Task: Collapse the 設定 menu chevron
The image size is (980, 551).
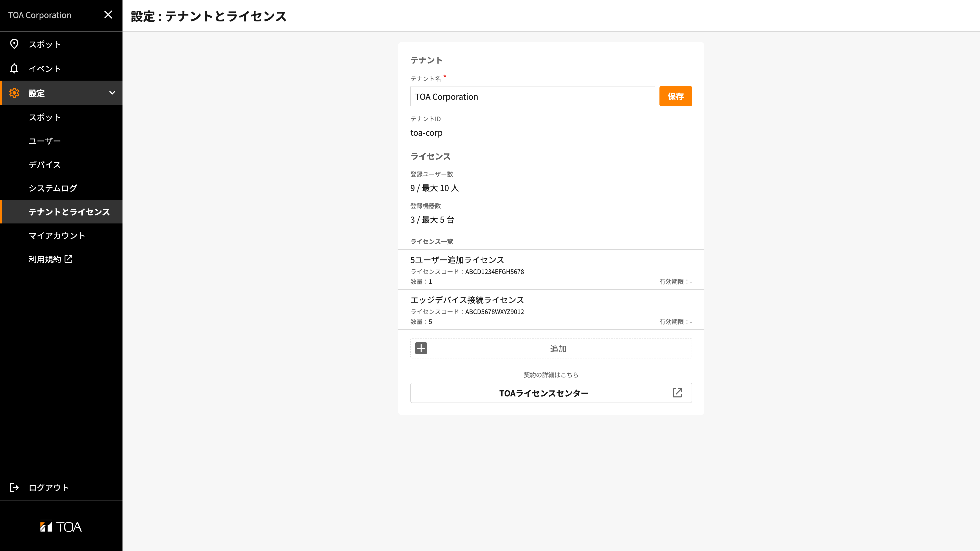Action: pyautogui.click(x=112, y=93)
